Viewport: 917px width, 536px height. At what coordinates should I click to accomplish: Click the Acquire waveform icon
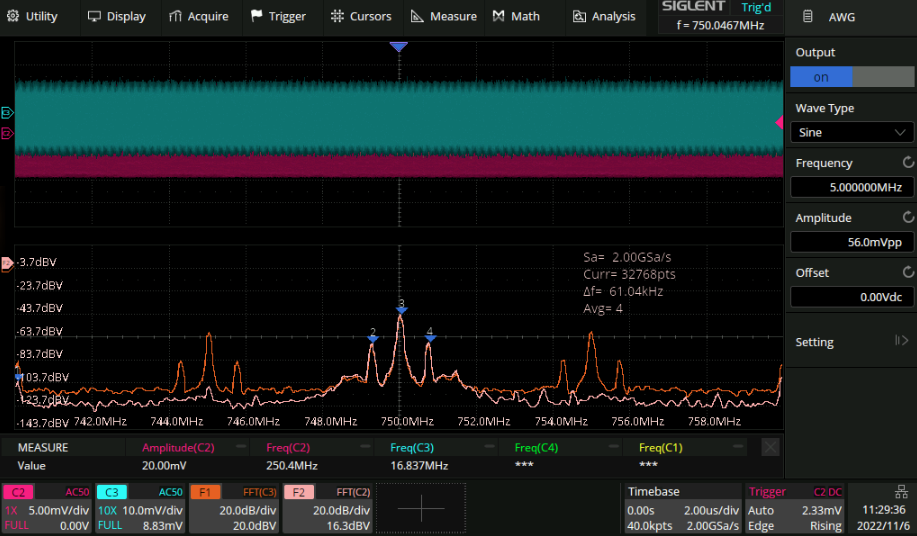[176, 16]
